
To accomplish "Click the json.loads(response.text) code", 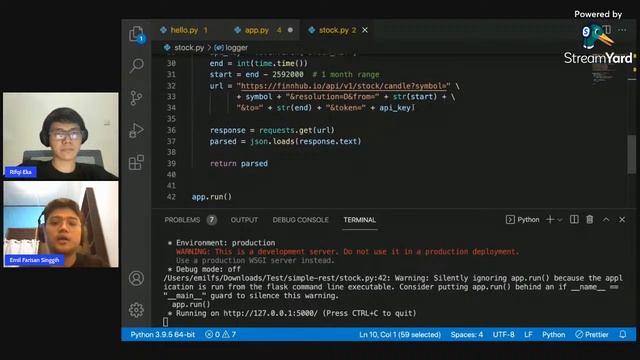I will click(305, 141).
